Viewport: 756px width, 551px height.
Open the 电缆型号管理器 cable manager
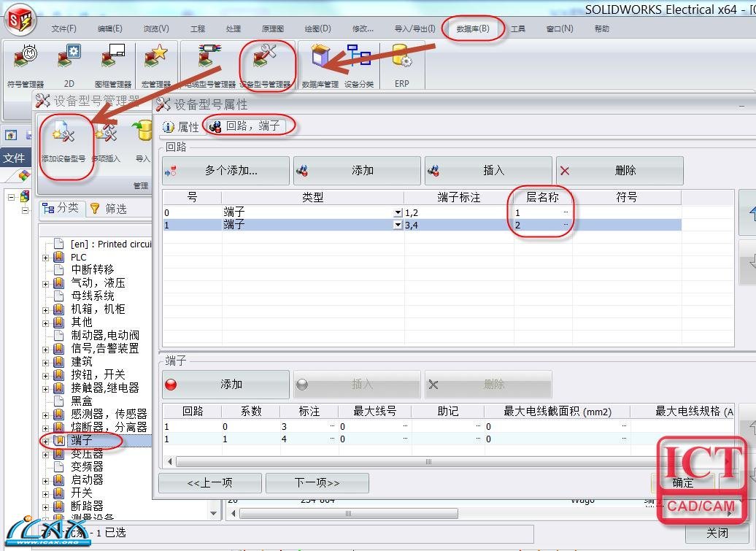[x=209, y=65]
